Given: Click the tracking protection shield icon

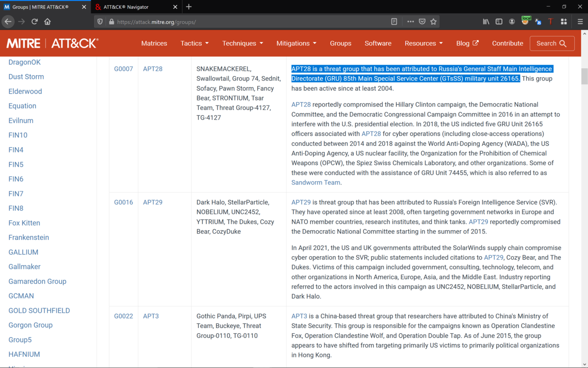Looking at the screenshot, I should tap(100, 22).
